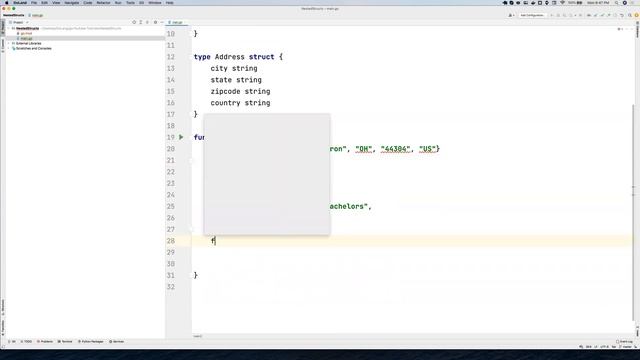Open the View menu

[56, 3]
